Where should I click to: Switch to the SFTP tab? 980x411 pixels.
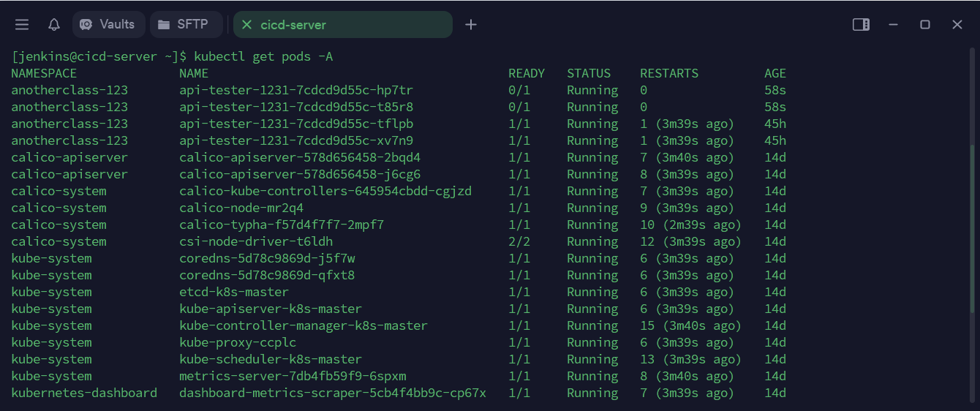click(186, 24)
